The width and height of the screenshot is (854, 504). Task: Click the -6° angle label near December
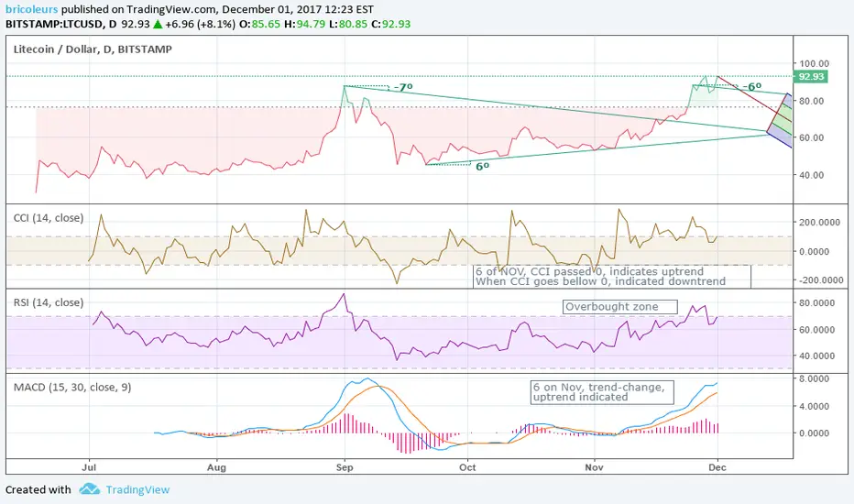(752, 87)
